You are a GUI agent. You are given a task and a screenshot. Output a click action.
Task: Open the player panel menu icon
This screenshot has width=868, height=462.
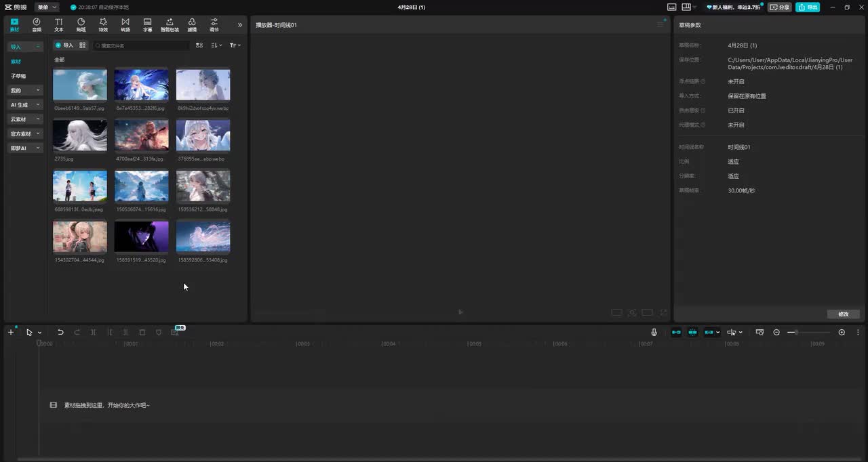coord(660,24)
